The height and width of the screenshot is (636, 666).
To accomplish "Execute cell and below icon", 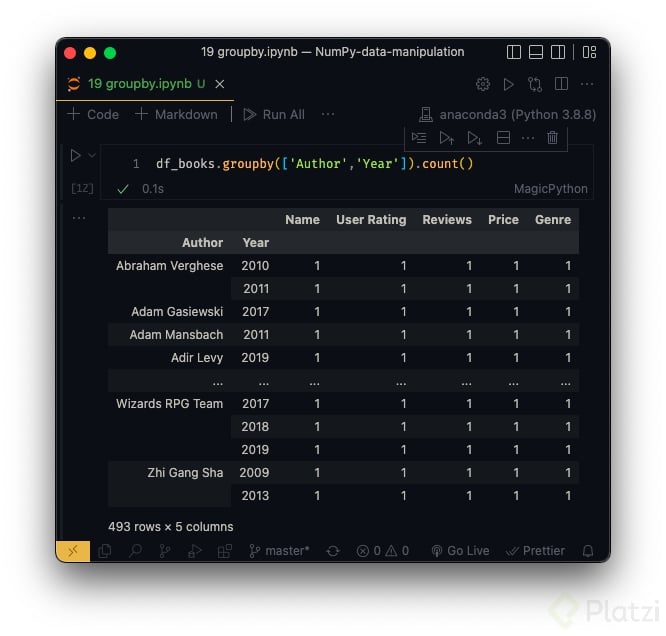I will (474, 138).
